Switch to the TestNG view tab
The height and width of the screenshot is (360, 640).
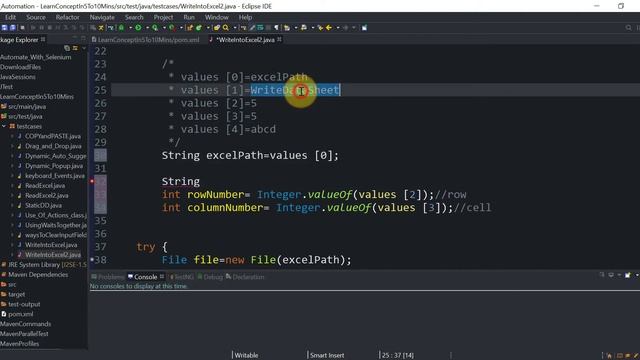tap(182, 277)
